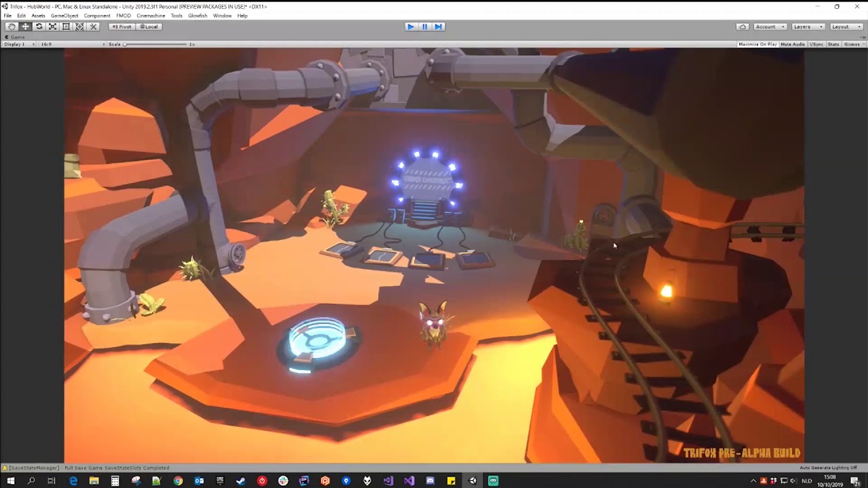Select the Scale tool

(x=52, y=26)
